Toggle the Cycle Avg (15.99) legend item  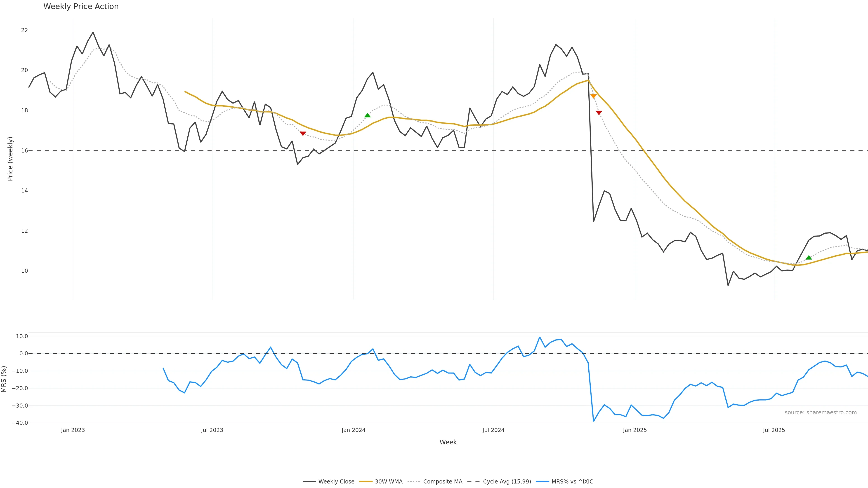click(x=507, y=482)
